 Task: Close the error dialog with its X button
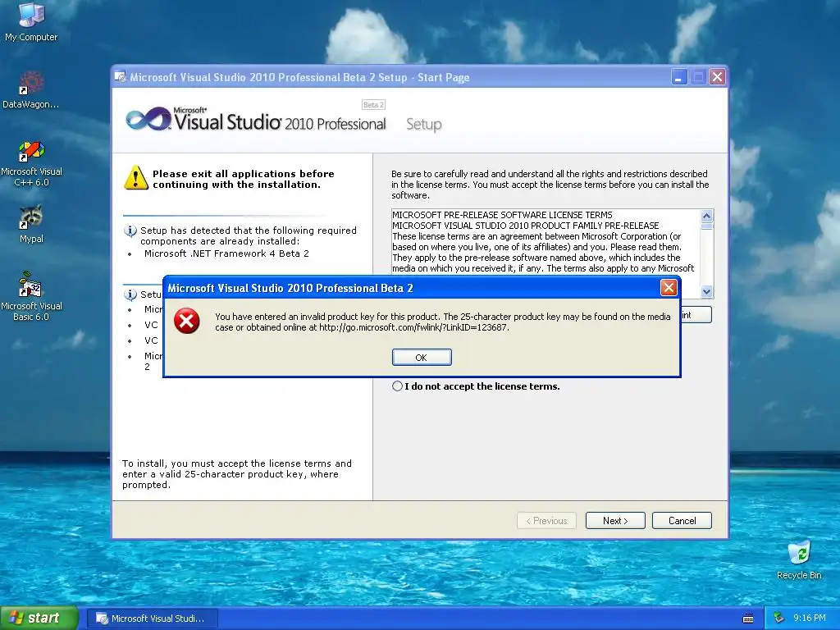[x=668, y=288]
